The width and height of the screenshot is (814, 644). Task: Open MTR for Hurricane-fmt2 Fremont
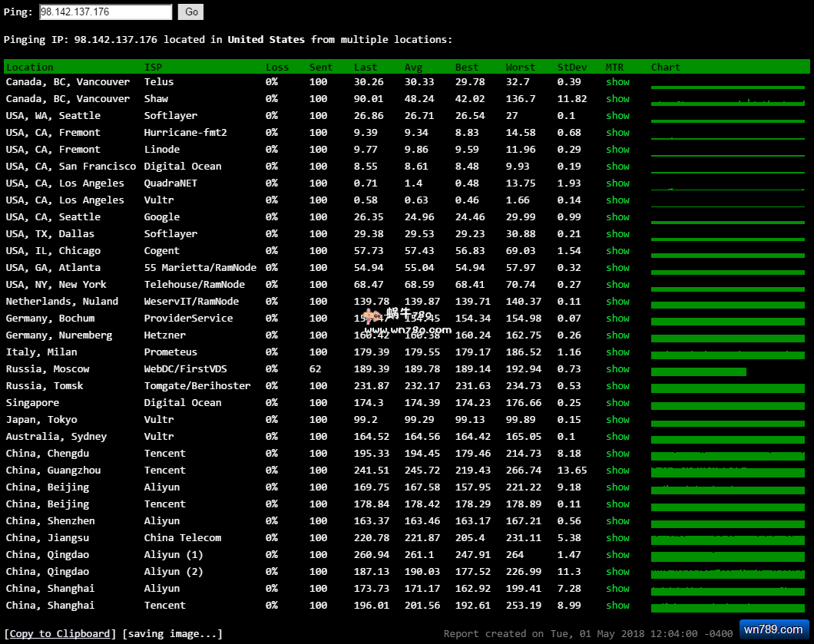click(x=617, y=133)
